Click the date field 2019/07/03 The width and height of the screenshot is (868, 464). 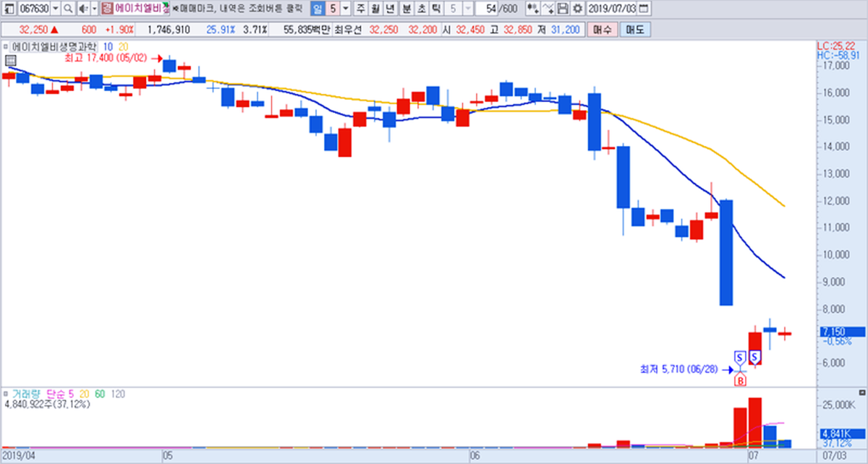(x=612, y=9)
